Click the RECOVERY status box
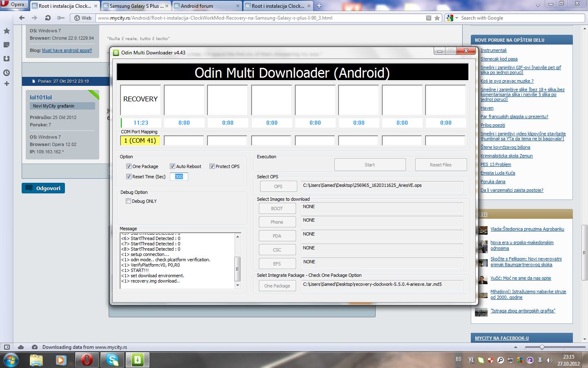588x368 pixels. coord(140,100)
